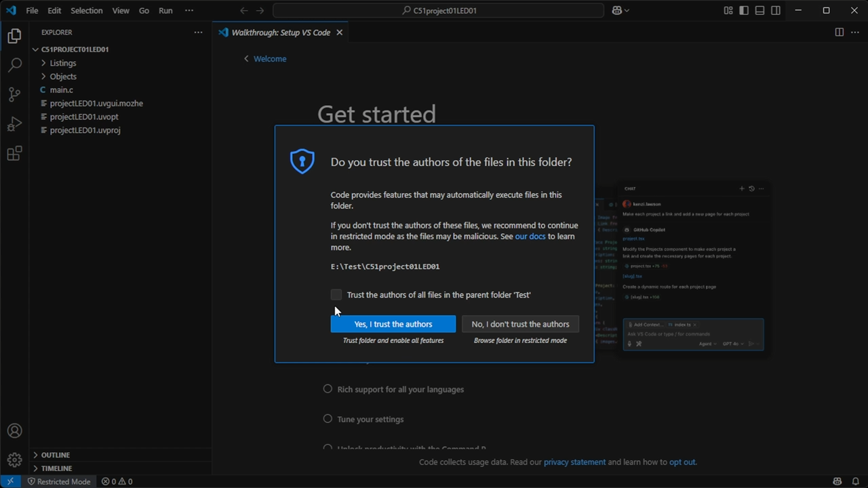
Task: Open the File menu
Action: coord(32,10)
